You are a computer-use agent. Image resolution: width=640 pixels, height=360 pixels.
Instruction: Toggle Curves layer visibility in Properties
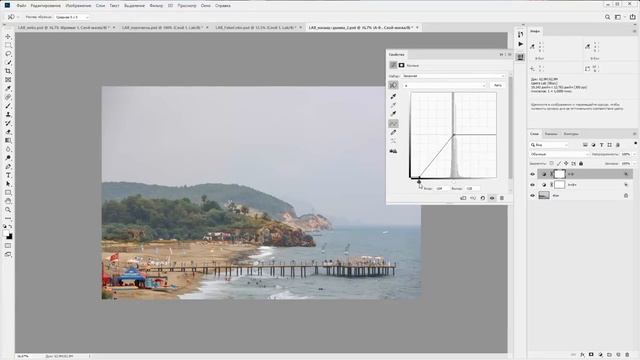492,198
